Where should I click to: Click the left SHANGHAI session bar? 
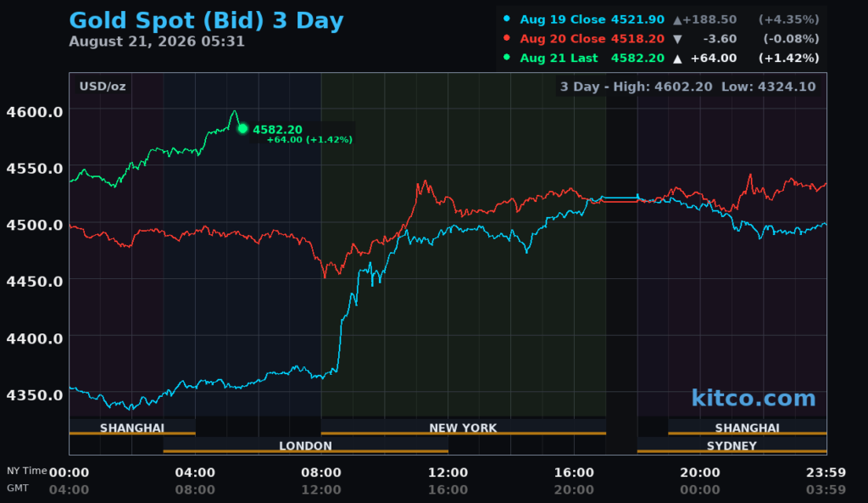(132, 428)
